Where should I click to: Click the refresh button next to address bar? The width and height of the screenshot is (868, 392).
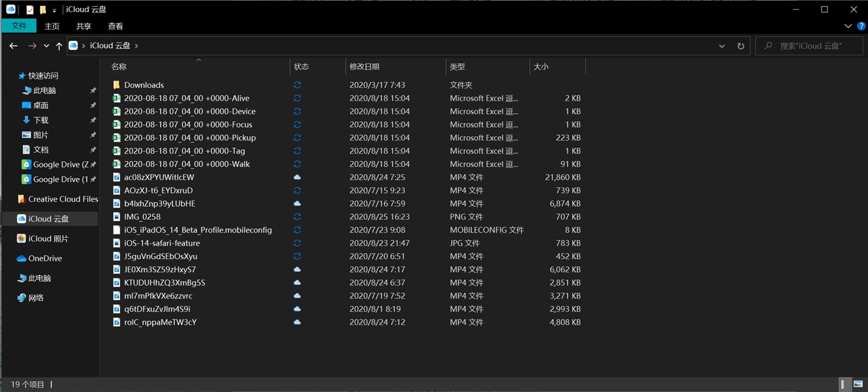pos(741,46)
